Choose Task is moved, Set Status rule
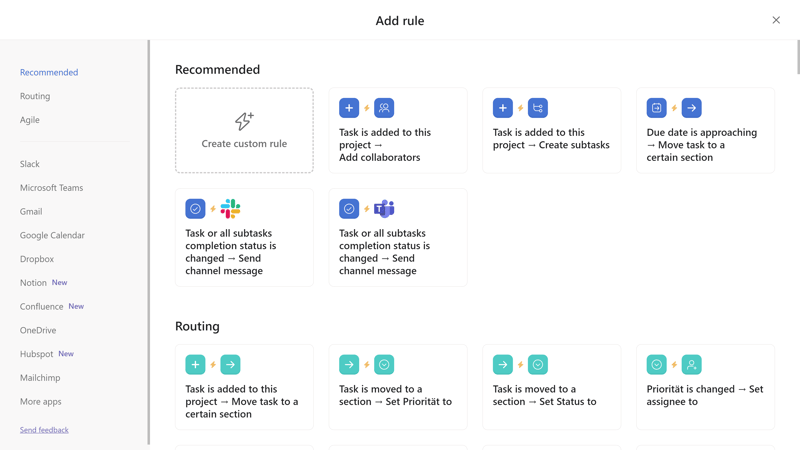Screen dimensions: 800x450 (552, 387)
